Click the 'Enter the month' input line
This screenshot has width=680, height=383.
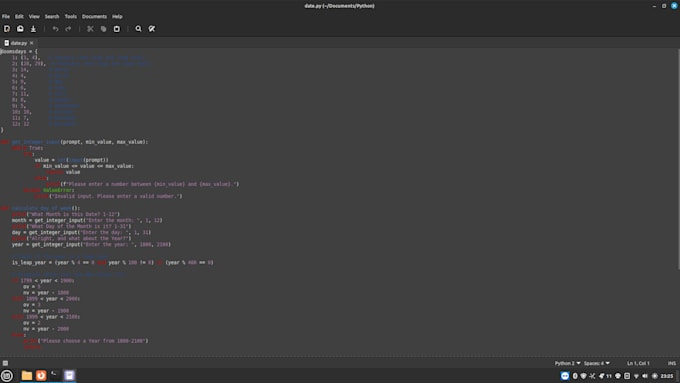pyautogui.click(x=87, y=220)
